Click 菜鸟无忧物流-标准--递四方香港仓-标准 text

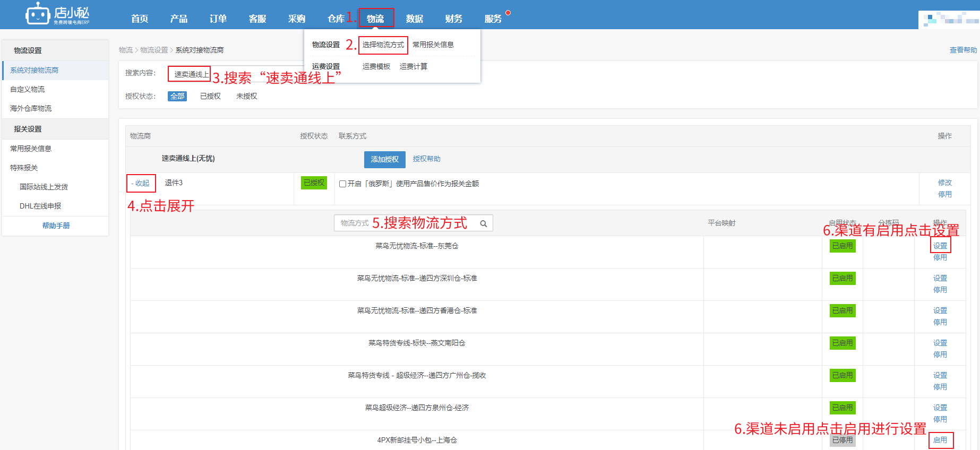[417, 310]
